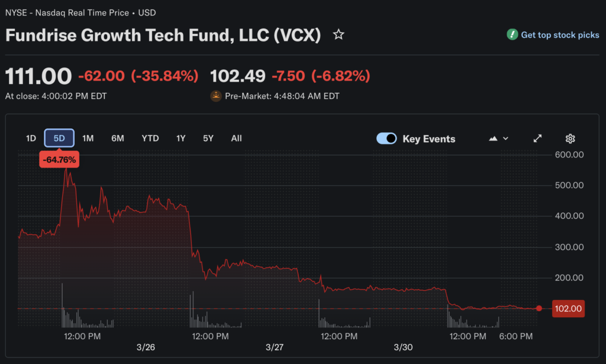Select the red 102.00 price marker
This screenshot has width=606, height=364.
pyautogui.click(x=568, y=308)
